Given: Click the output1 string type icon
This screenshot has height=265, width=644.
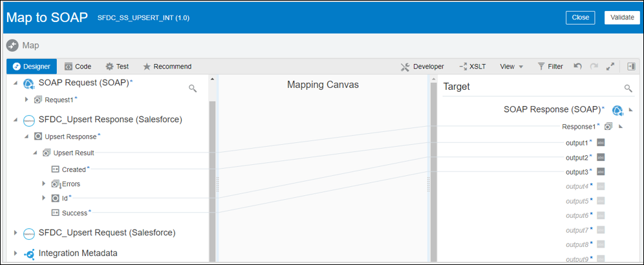Looking at the screenshot, I should (x=601, y=143).
